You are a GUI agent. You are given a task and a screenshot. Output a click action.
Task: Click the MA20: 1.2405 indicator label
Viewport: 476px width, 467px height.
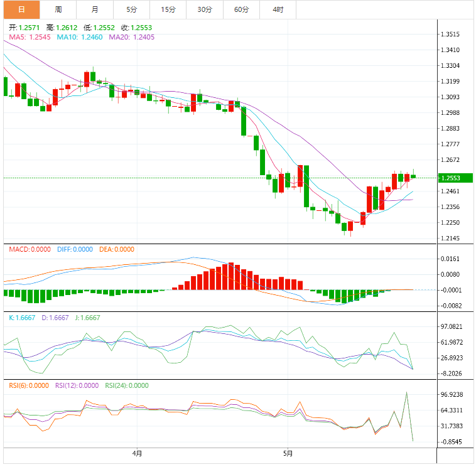[x=131, y=37]
